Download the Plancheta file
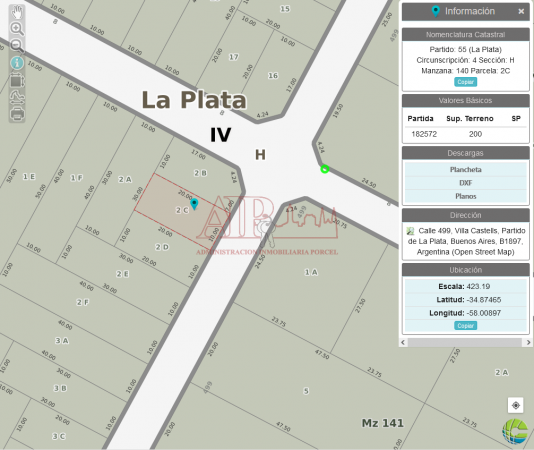The height and width of the screenshot is (450, 534). tap(466, 170)
